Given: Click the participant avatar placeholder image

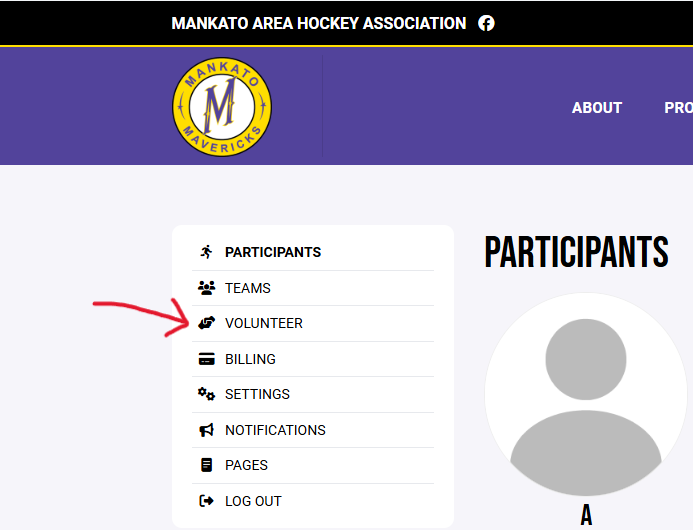Looking at the screenshot, I should tap(586, 394).
